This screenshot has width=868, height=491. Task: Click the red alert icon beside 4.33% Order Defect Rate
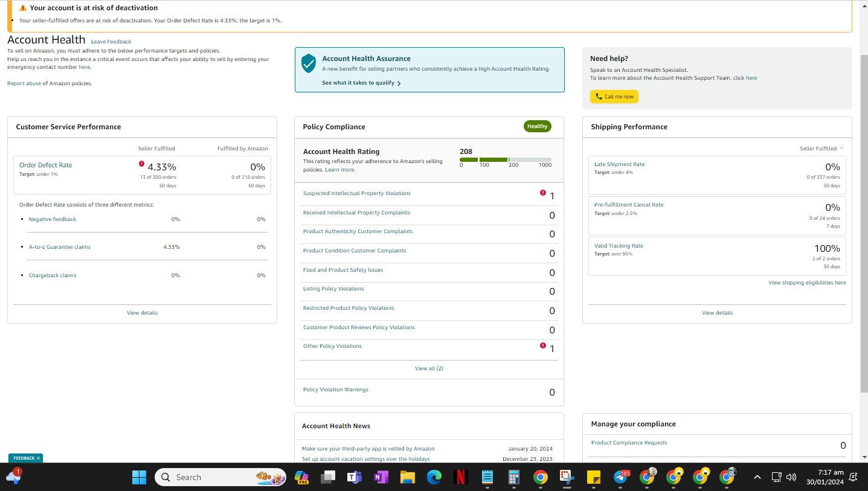point(141,164)
